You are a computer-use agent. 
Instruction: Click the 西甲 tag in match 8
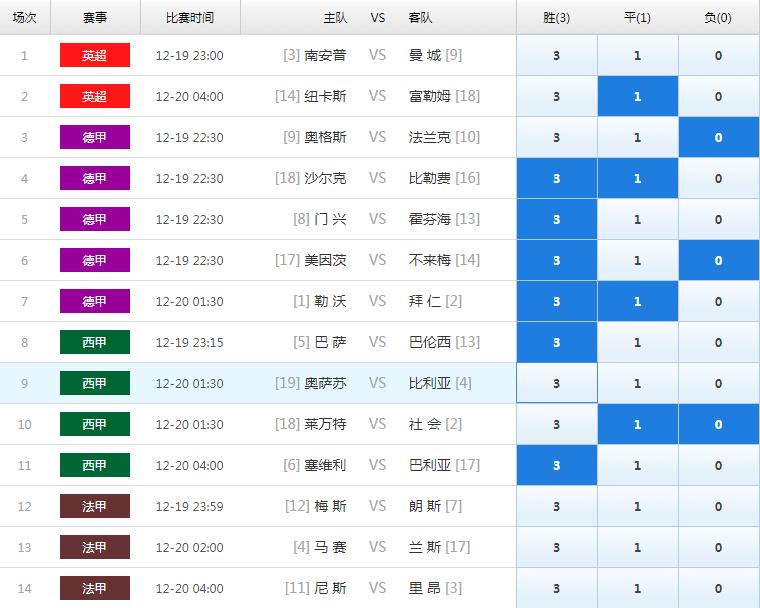pos(95,342)
